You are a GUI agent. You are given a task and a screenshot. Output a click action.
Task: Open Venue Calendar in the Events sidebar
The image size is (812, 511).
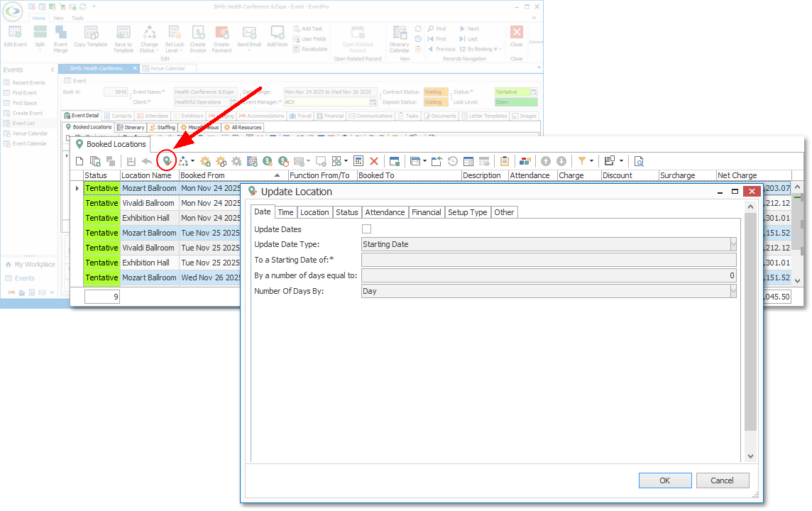(30, 133)
